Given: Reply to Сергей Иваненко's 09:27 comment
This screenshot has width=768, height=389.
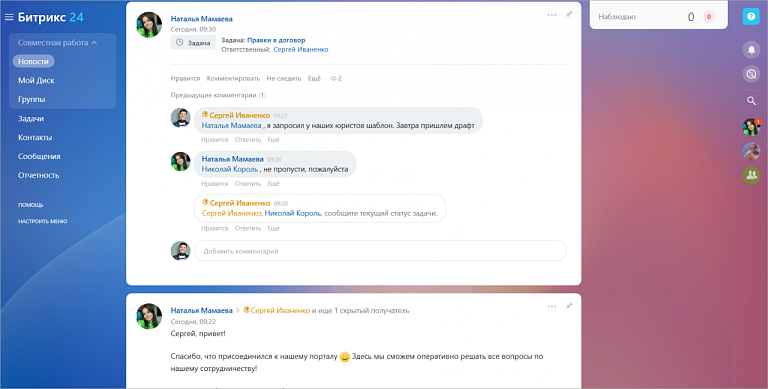Looking at the screenshot, I should (248, 140).
